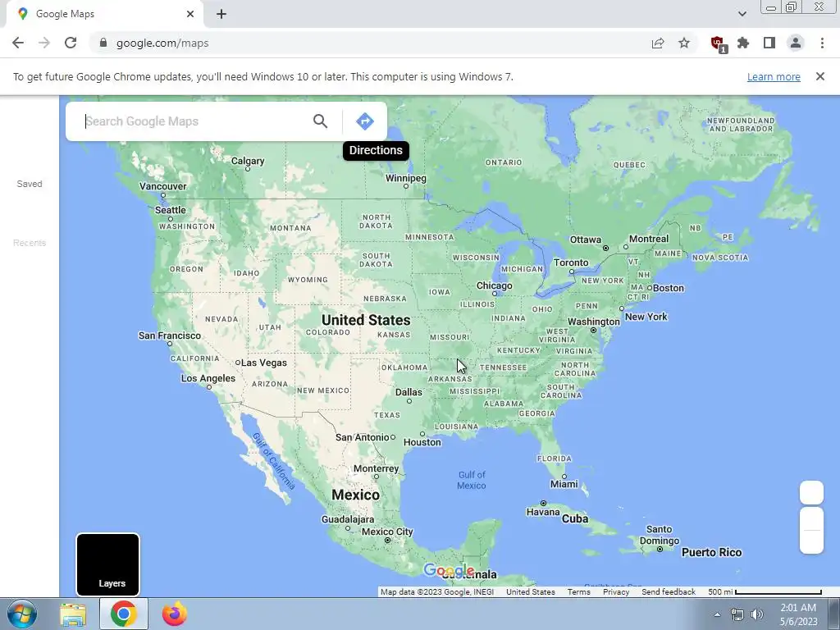Click the Winnipeg city label

(406, 178)
